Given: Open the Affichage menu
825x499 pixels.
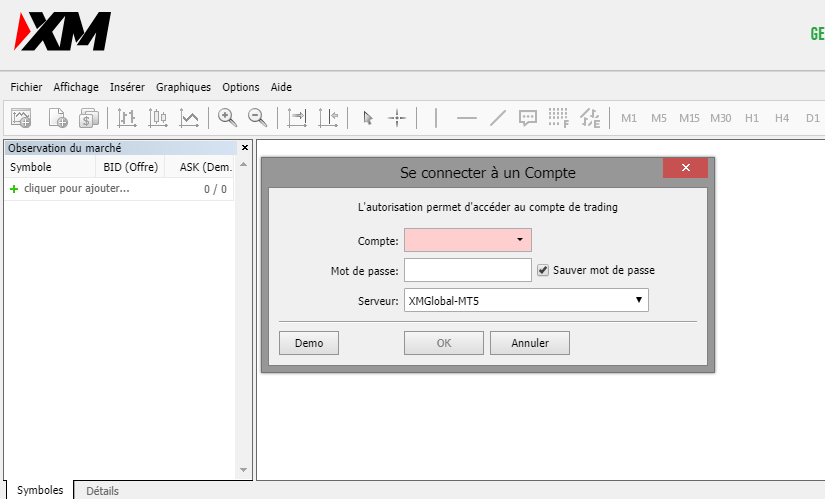Looking at the screenshot, I should tap(76, 87).
